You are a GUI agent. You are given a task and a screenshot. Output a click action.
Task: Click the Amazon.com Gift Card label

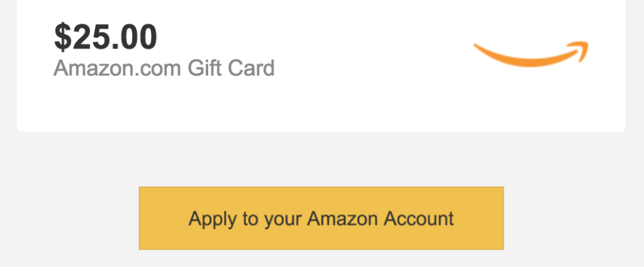point(164,68)
